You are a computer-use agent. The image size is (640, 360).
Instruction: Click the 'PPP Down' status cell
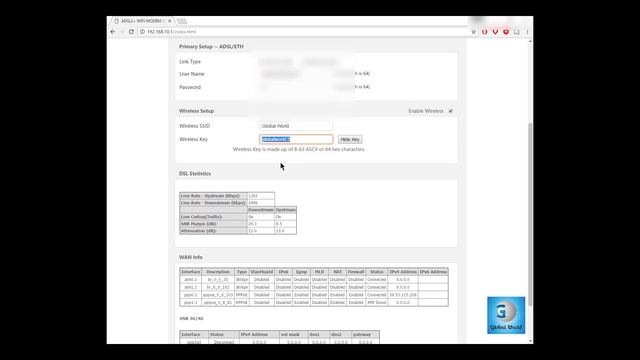coord(376,302)
